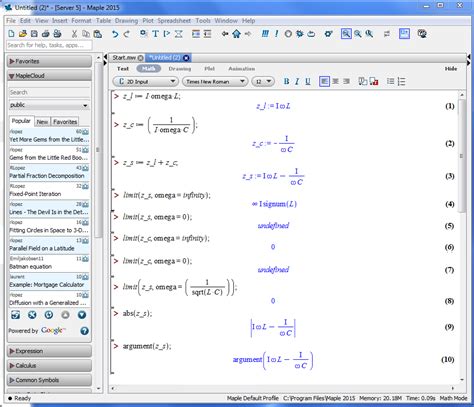Cut selection with the scissors icon
This screenshot has width=474, height=407.
(x=74, y=34)
